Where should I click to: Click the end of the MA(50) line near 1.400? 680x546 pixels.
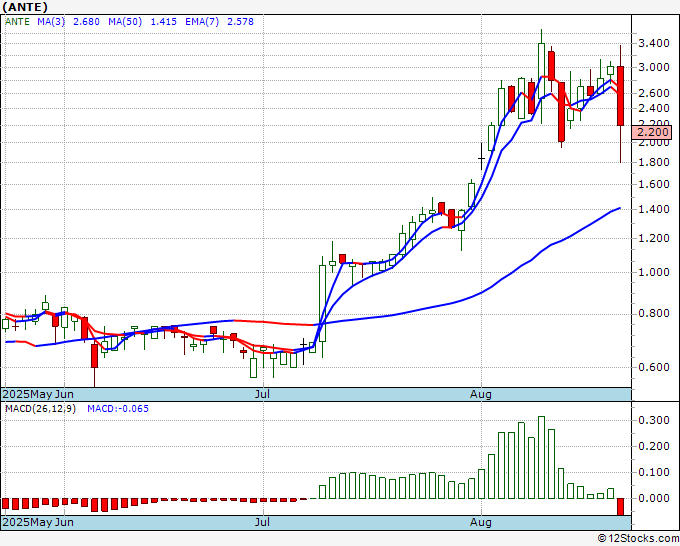(619, 209)
